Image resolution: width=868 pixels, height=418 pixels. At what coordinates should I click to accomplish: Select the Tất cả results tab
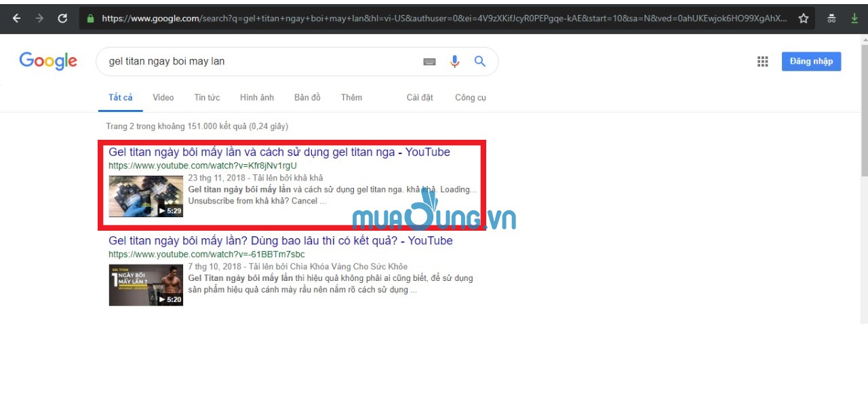[x=121, y=98]
